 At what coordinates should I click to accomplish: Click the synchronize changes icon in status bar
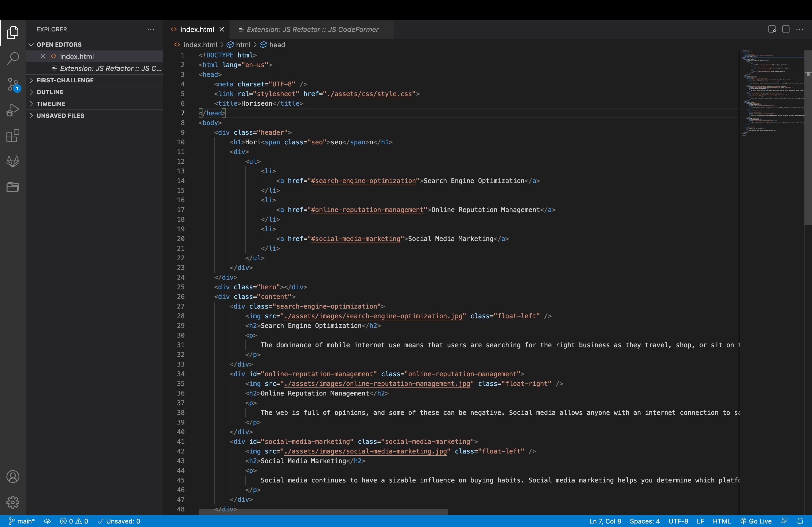click(x=47, y=521)
